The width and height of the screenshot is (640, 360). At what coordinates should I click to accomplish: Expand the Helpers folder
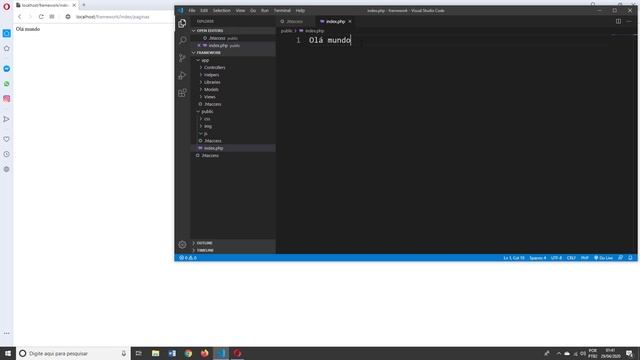pos(233,75)
